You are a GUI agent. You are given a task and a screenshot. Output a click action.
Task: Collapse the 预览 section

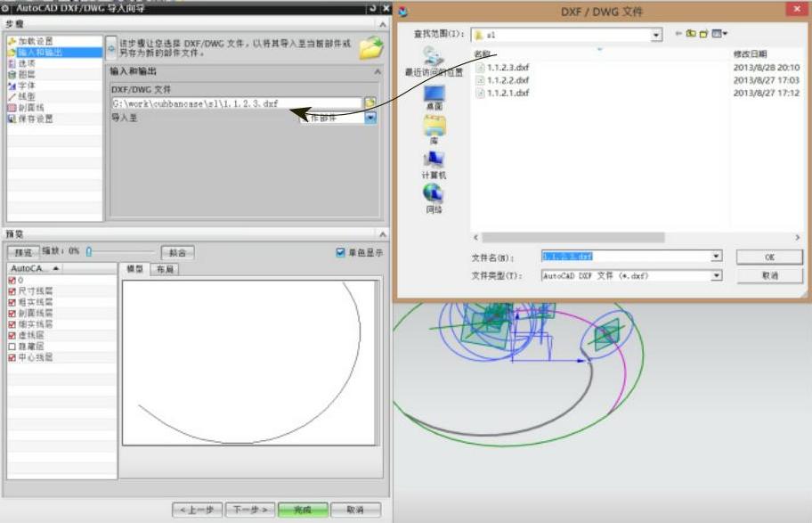pos(383,234)
